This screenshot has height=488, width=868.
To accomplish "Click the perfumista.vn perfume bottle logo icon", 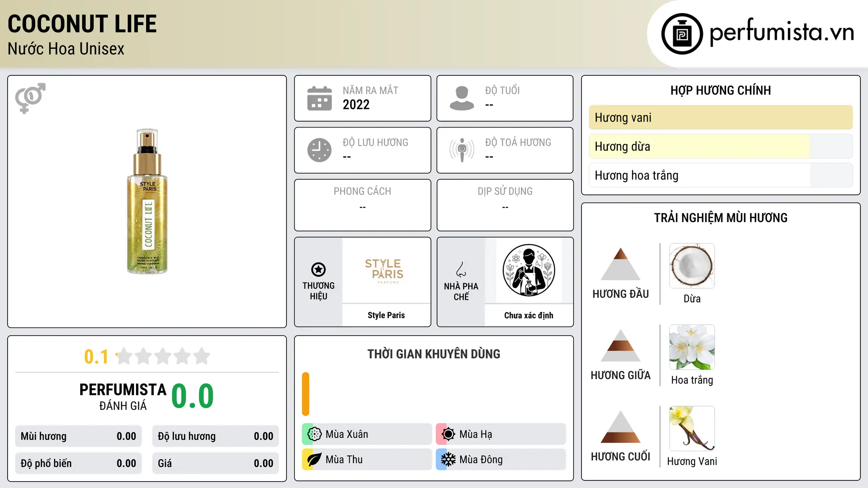I will (x=682, y=34).
